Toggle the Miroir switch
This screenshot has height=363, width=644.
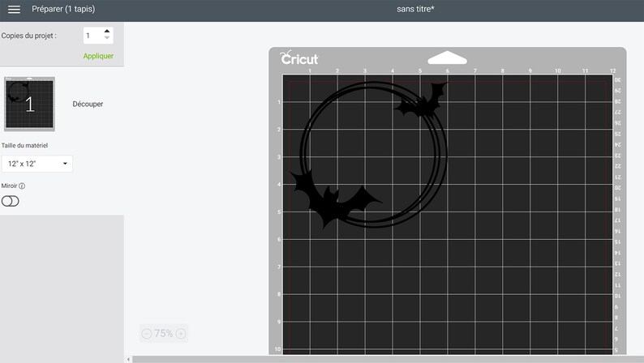[11, 201]
